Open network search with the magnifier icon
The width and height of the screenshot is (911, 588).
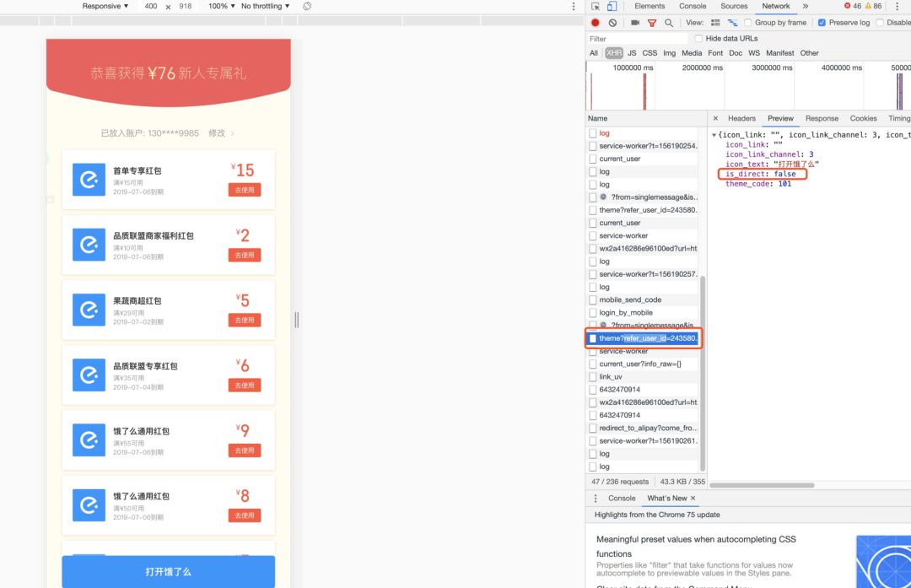(x=669, y=23)
